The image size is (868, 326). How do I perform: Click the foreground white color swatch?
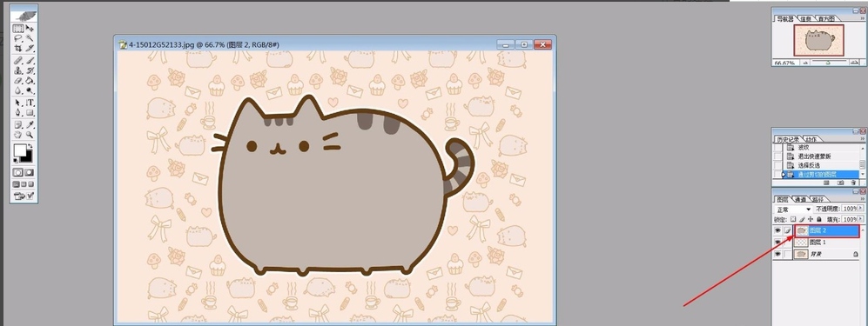[20, 150]
